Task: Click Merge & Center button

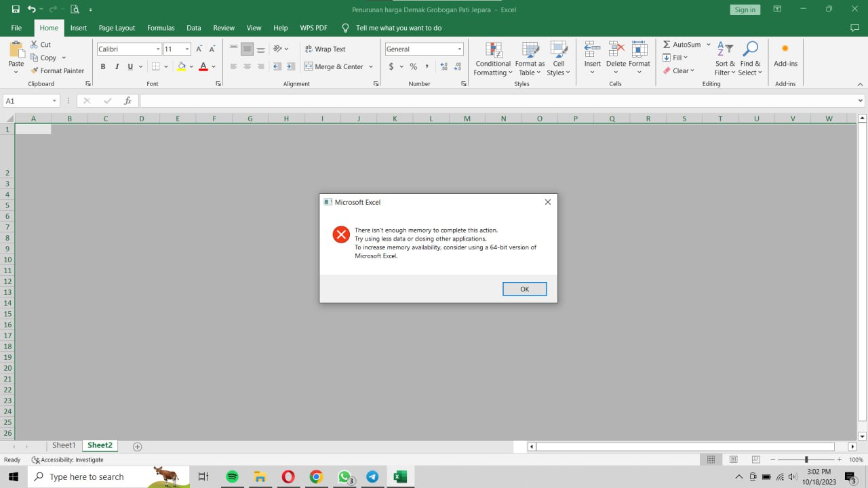Action: [x=334, y=66]
